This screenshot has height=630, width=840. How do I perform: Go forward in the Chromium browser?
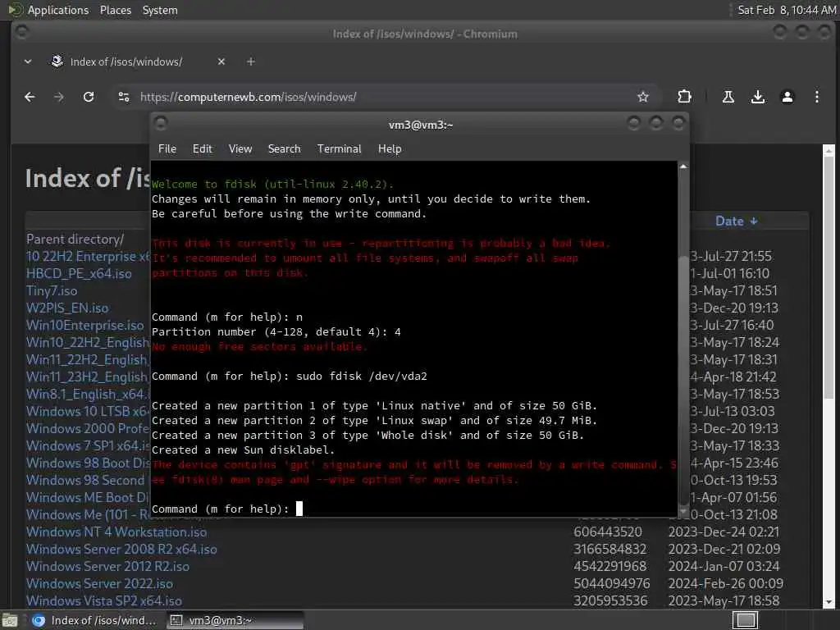coord(59,97)
